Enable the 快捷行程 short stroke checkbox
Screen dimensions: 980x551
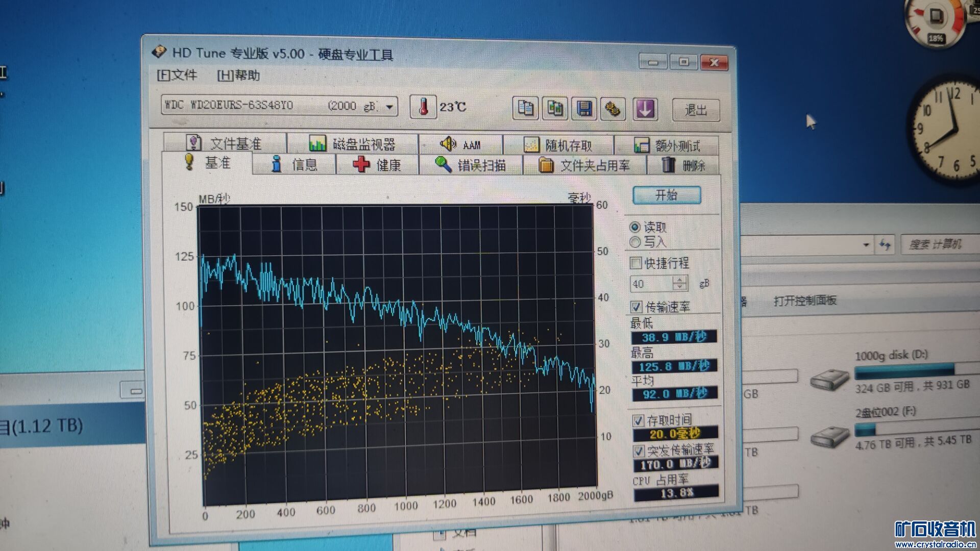635,263
